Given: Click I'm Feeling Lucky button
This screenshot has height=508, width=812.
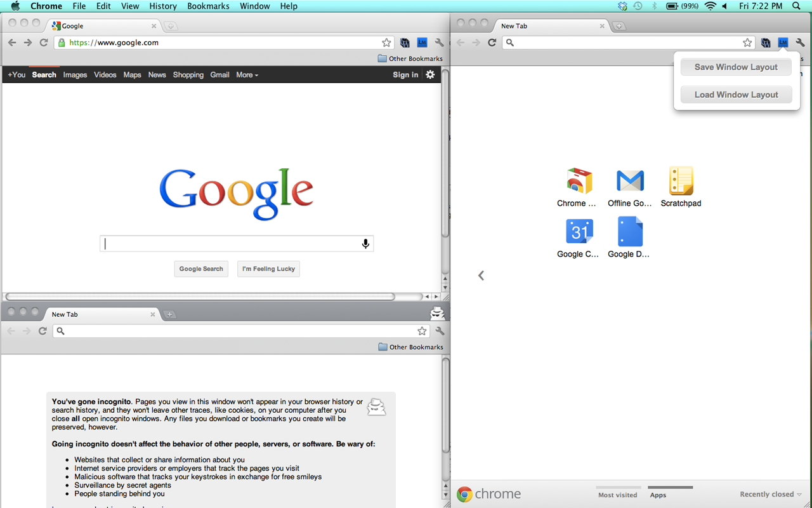Looking at the screenshot, I should coord(268,269).
